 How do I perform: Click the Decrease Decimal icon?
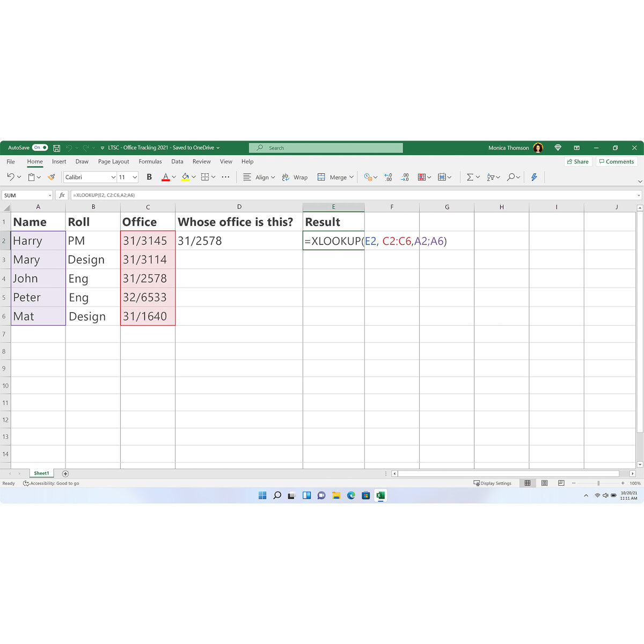point(404,177)
